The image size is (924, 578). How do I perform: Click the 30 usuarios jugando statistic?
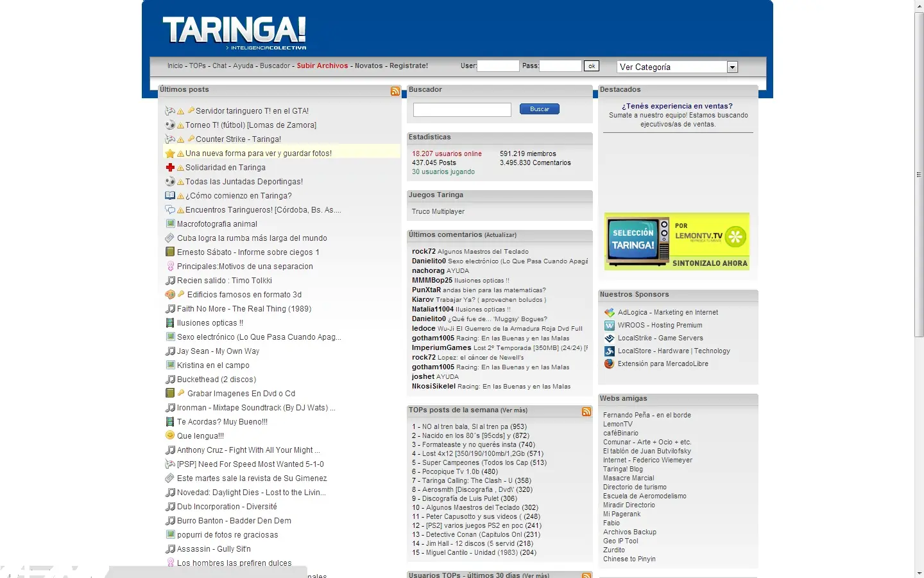click(443, 171)
